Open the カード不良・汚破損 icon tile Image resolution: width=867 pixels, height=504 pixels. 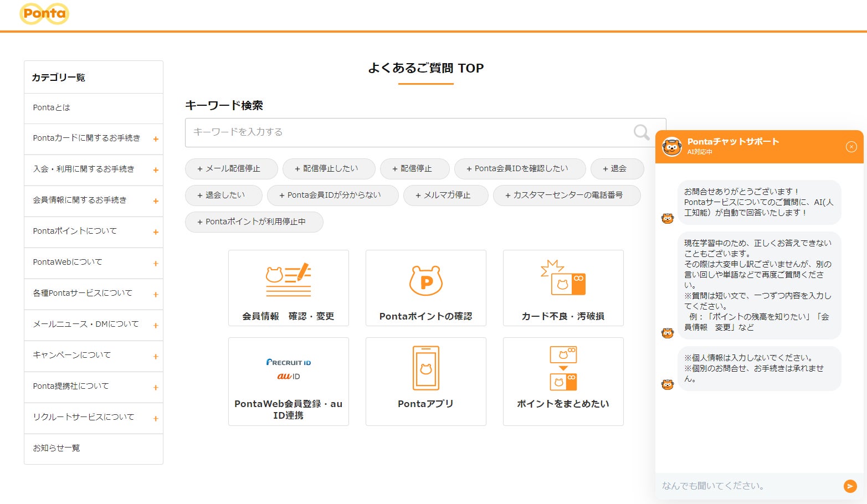563,288
